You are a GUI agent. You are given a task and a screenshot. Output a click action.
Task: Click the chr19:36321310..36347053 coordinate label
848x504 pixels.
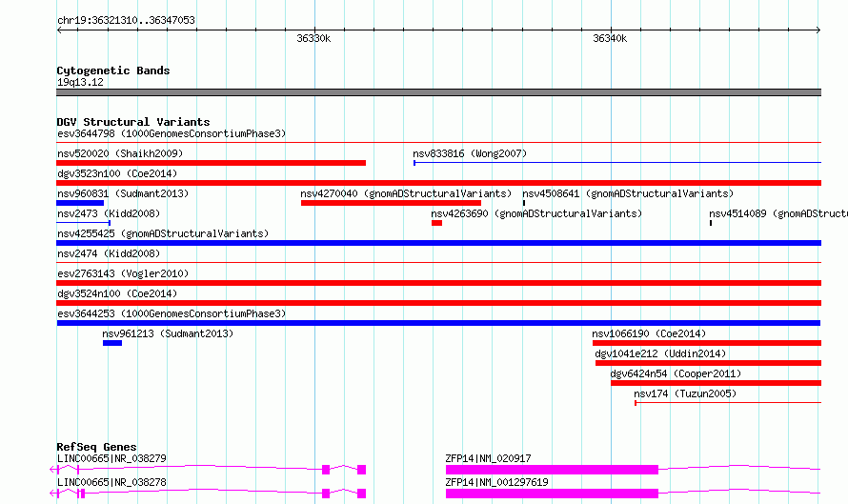[126, 20]
